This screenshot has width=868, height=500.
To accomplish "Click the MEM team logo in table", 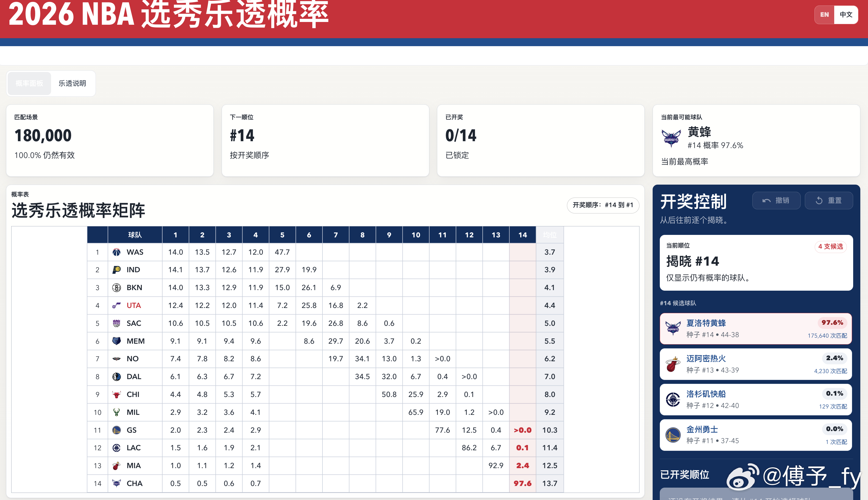I will pos(116,341).
